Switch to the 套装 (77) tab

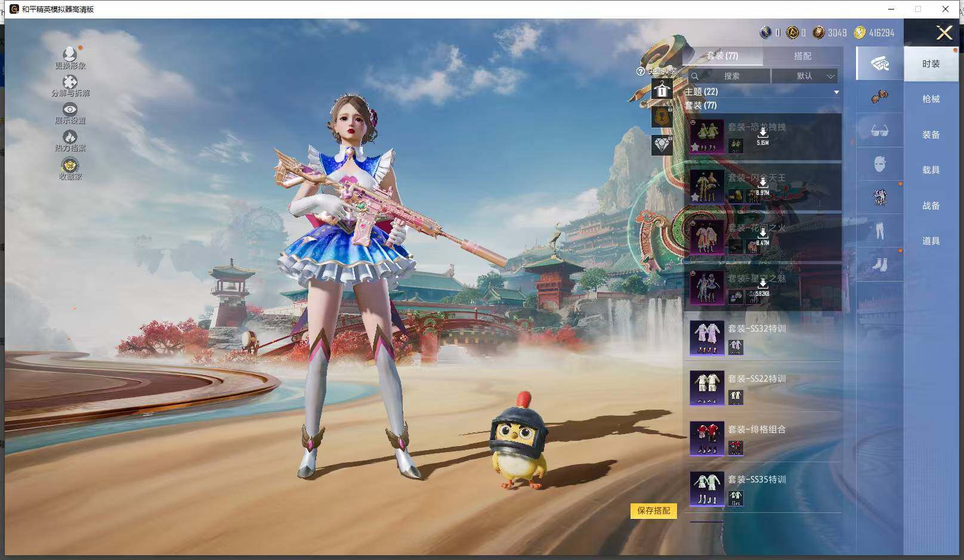tap(722, 55)
